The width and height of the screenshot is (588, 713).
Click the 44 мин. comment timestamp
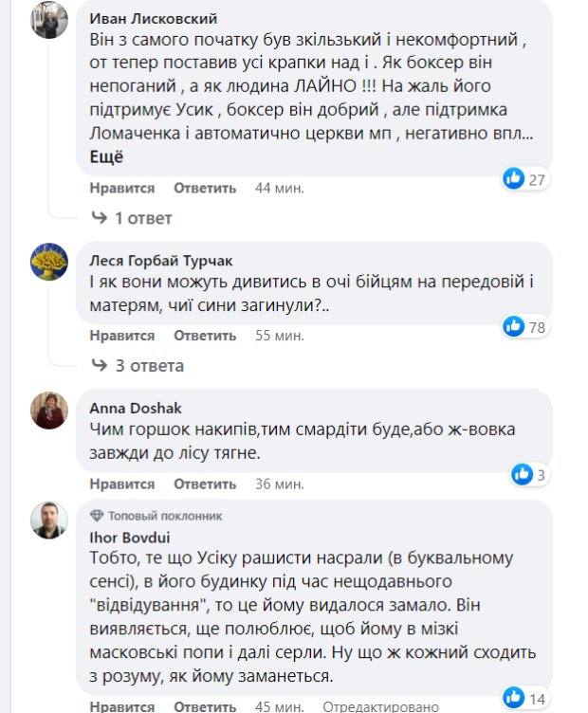[279, 188]
